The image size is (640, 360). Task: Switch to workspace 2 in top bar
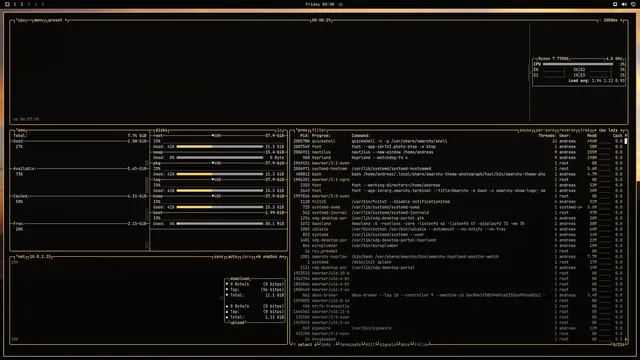[x=22, y=4]
